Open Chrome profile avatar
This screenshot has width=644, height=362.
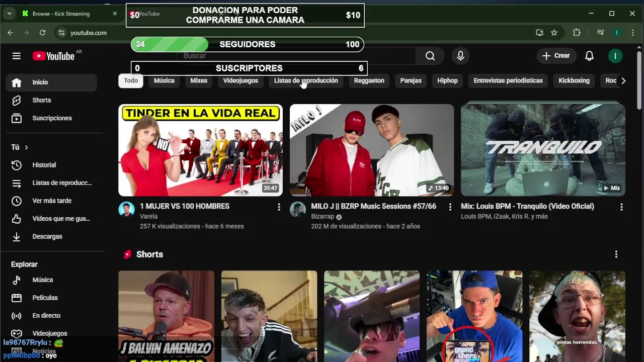616,33
